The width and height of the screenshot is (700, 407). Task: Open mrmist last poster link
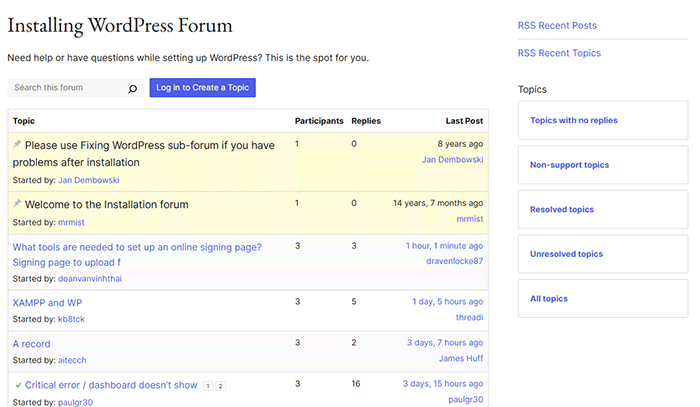(x=470, y=219)
